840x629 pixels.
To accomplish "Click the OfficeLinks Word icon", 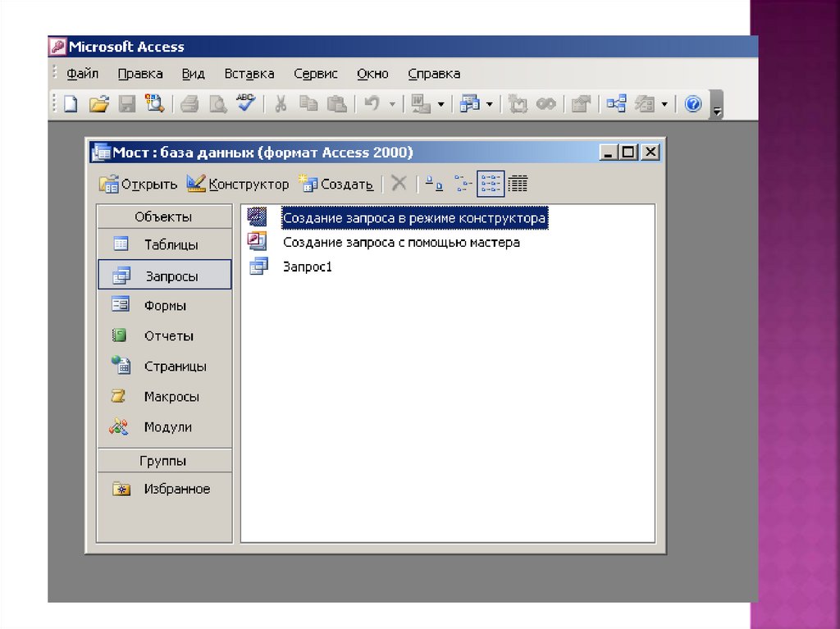I will (x=421, y=103).
